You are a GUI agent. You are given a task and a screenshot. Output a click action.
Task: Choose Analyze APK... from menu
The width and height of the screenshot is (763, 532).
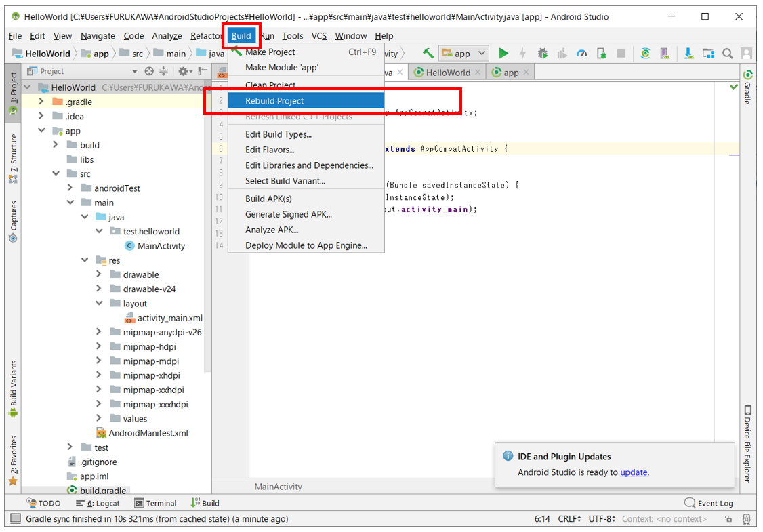click(x=306, y=230)
